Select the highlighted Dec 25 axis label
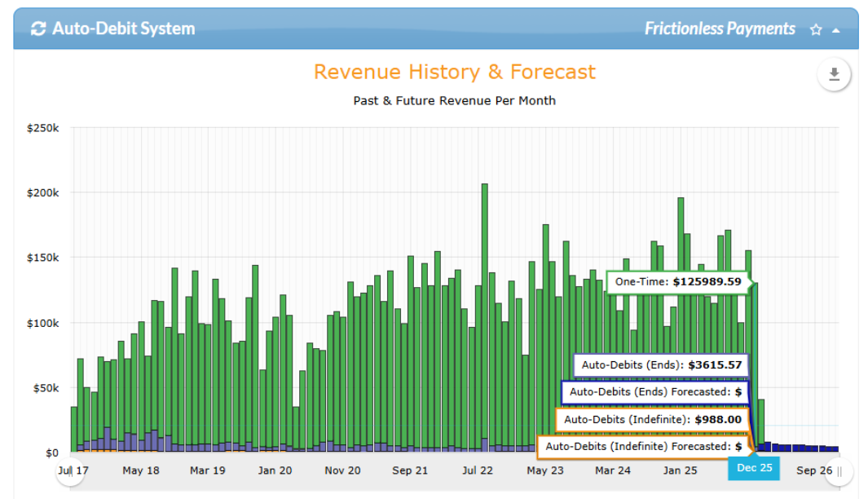This screenshot has height=499, width=868. (x=754, y=468)
